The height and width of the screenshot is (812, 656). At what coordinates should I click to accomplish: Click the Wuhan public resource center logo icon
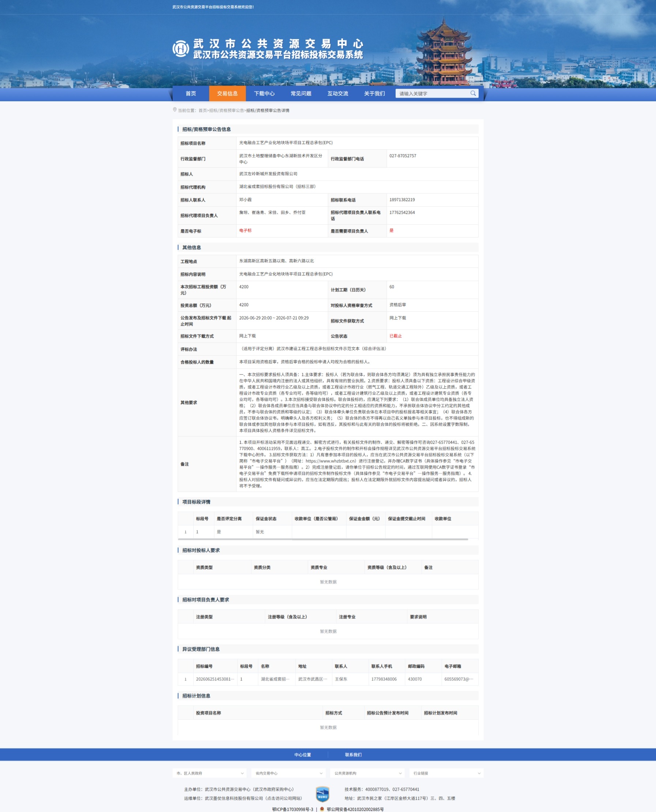[x=181, y=49]
